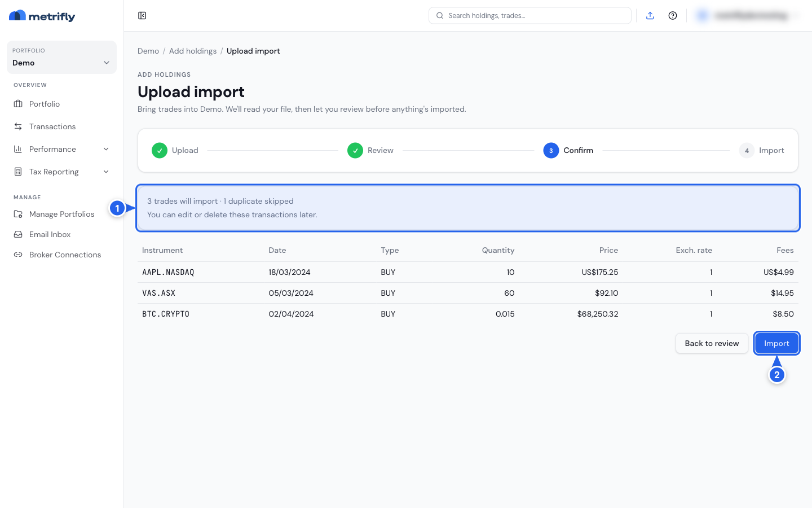Follow the Add holdings breadcrumb link
This screenshot has width=812, height=508.
click(193, 51)
